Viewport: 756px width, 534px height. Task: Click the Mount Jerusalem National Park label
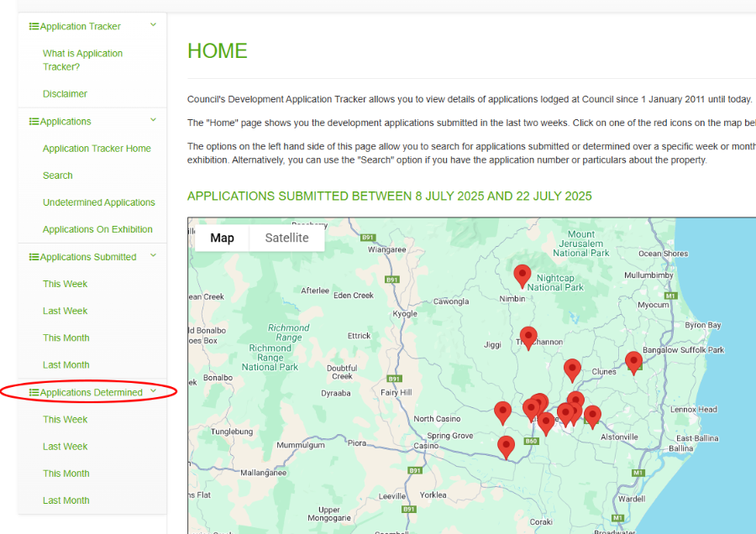click(x=581, y=243)
